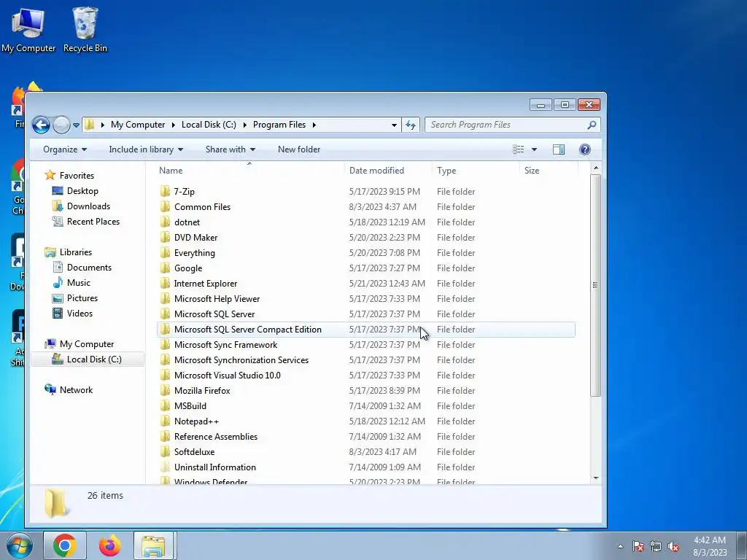Screen dimensions: 747x560
Task: Click the Help question mark icon
Action: [x=584, y=149]
